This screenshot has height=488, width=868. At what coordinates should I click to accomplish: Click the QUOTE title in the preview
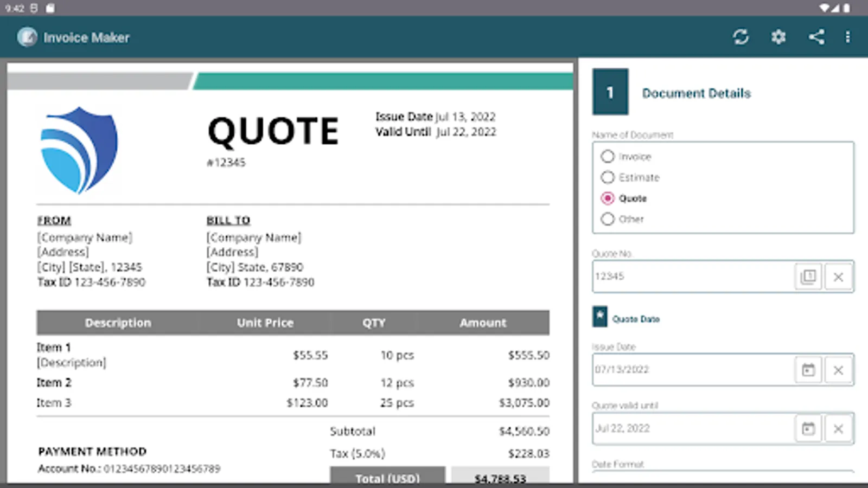tap(273, 131)
